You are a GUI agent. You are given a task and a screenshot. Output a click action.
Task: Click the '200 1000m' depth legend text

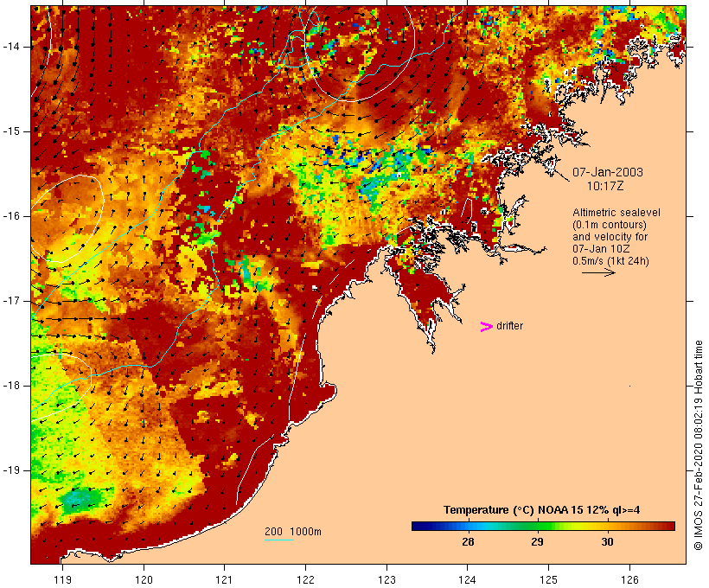click(293, 532)
